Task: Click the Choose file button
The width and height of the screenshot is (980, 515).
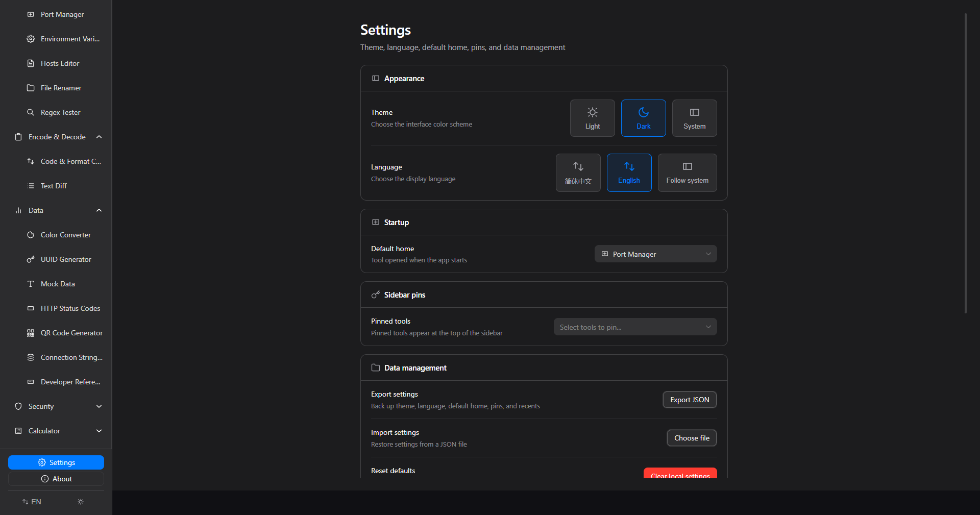Action: [x=692, y=438]
